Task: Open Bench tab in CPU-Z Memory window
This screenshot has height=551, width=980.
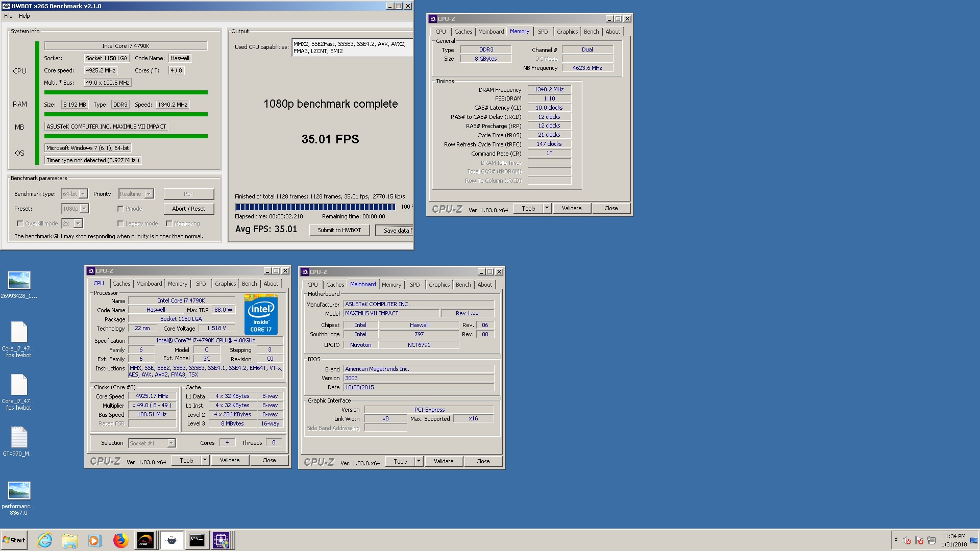Action: pyautogui.click(x=591, y=32)
